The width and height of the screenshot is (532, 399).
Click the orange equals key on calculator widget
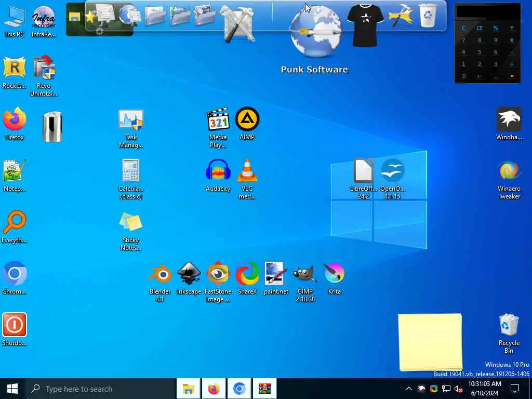[512, 76]
